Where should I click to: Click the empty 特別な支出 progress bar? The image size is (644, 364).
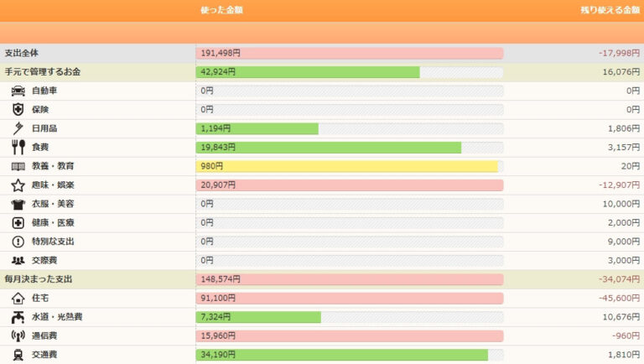coord(350,242)
